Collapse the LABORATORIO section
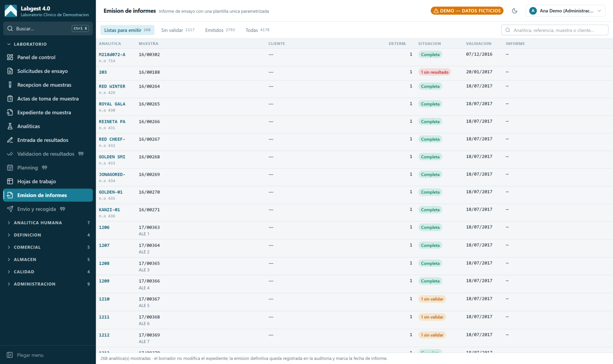Image resolution: width=613 pixels, height=364 pixels. tap(48, 44)
